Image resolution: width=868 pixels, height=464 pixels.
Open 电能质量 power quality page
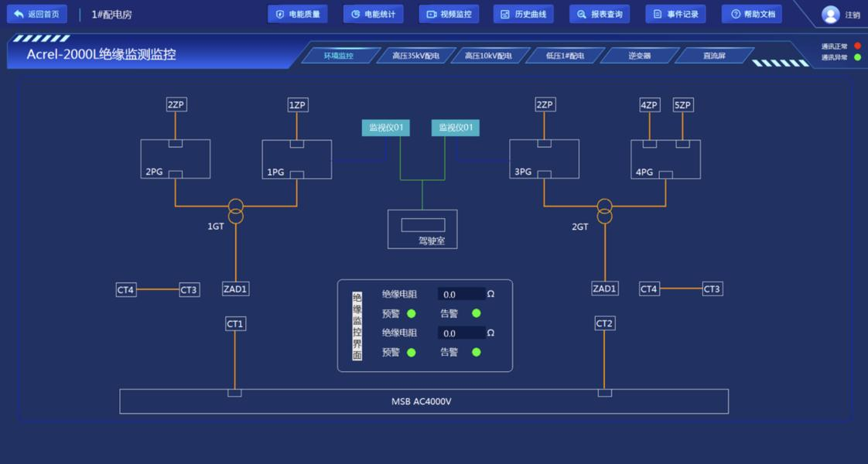coord(298,14)
